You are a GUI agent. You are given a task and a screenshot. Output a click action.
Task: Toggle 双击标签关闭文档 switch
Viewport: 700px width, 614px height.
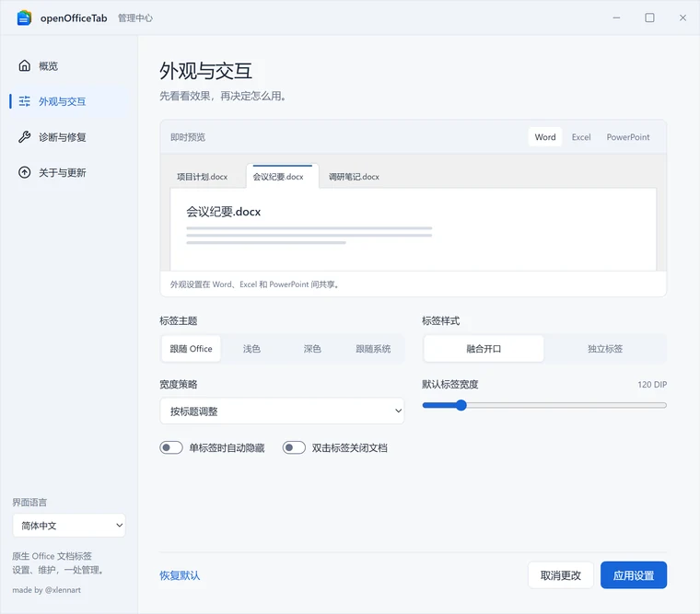[x=294, y=447]
